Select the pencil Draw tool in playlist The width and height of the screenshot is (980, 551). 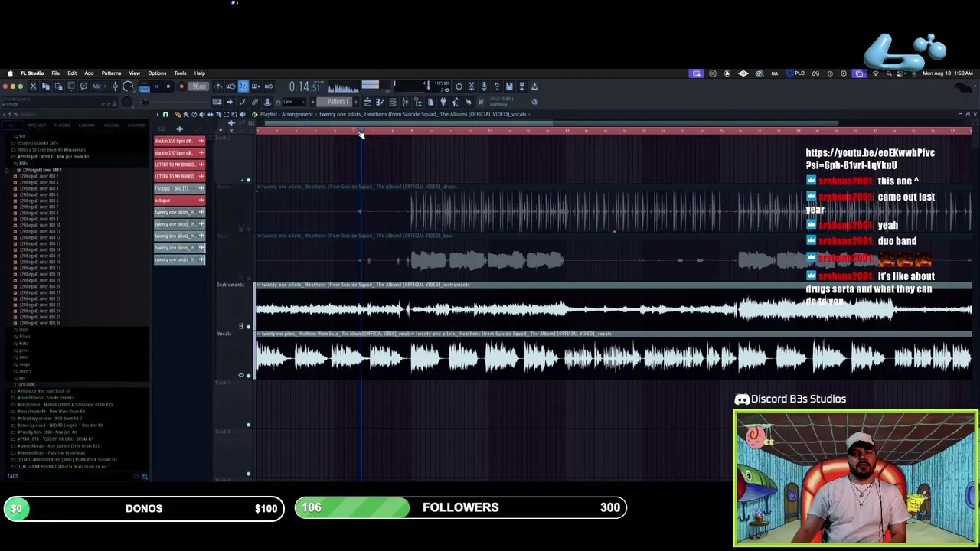coord(178,114)
